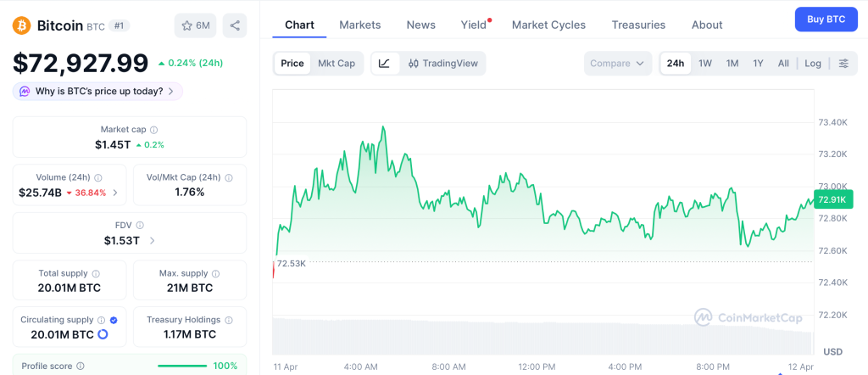The width and height of the screenshot is (868, 375).
Task: Switch to line chart icon view
Action: point(384,64)
